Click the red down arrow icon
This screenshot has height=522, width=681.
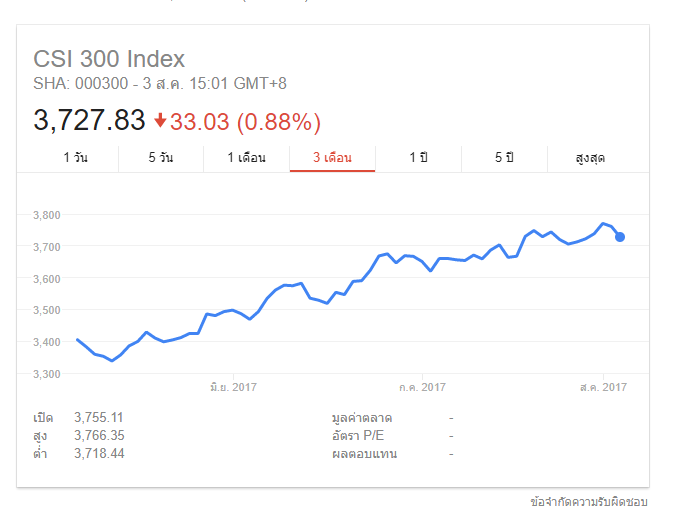160,121
